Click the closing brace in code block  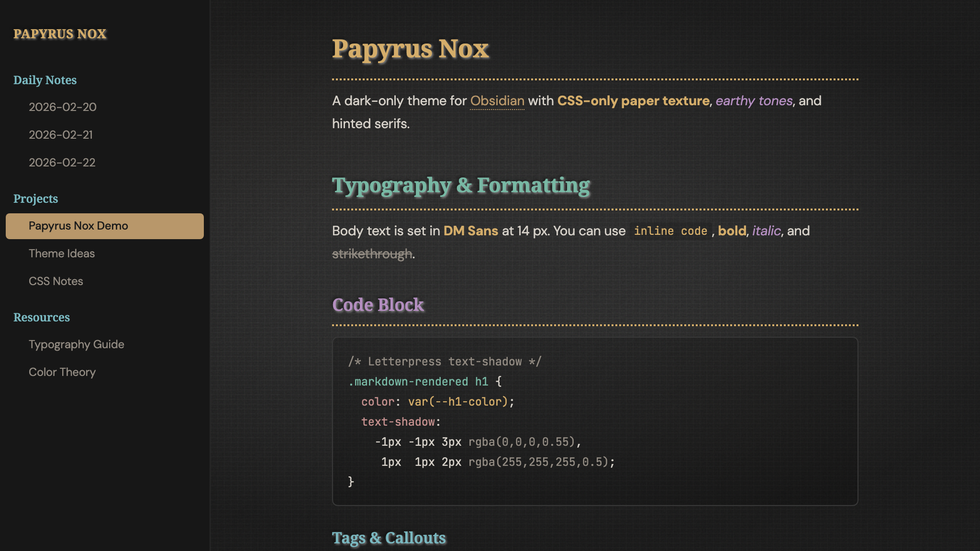click(351, 482)
